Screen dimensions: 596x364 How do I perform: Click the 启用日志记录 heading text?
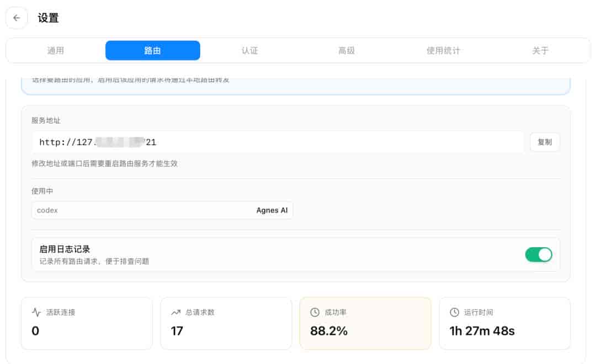(65, 249)
